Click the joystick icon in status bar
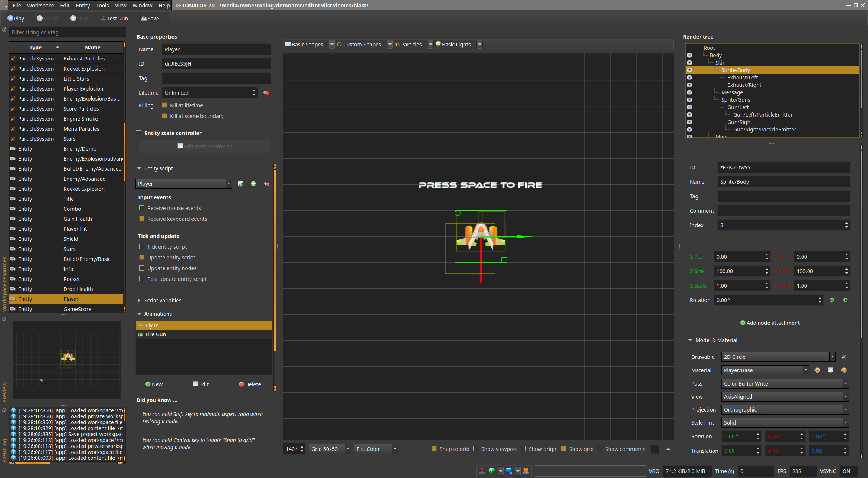 tap(482, 471)
